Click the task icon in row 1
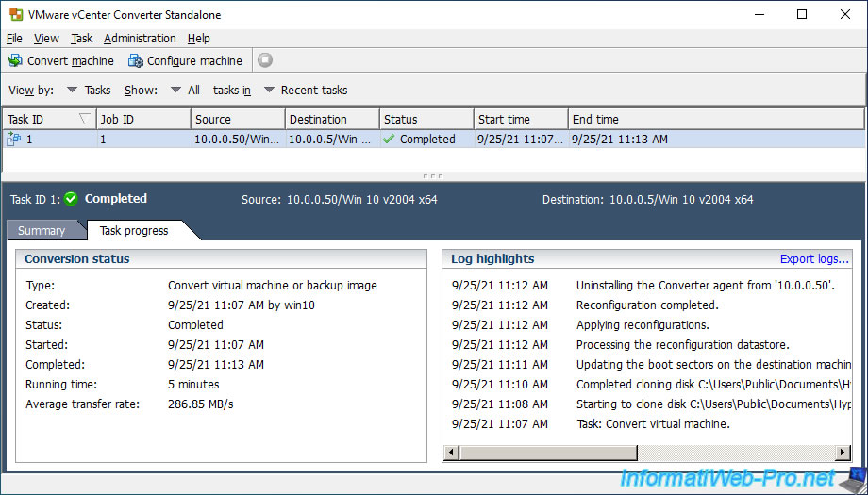 coord(14,140)
